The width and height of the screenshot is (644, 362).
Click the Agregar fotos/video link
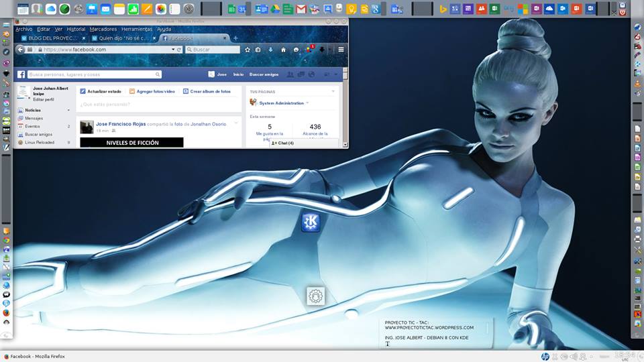point(152,91)
